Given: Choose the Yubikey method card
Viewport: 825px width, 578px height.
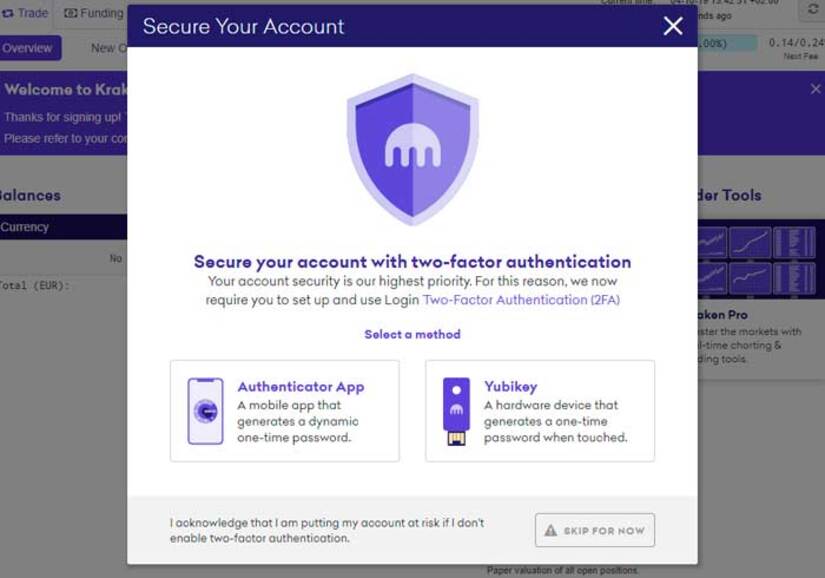Looking at the screenshot, I should point(540,411).
